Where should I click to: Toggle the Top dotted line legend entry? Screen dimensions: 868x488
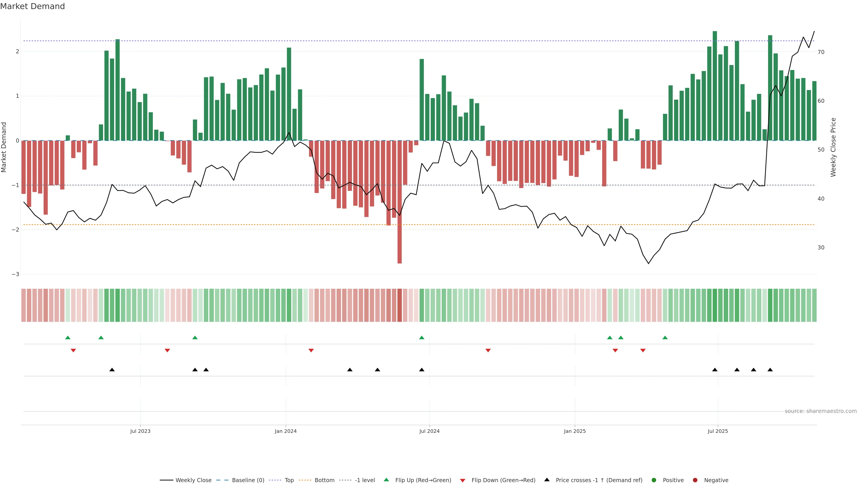coord(289,480)
